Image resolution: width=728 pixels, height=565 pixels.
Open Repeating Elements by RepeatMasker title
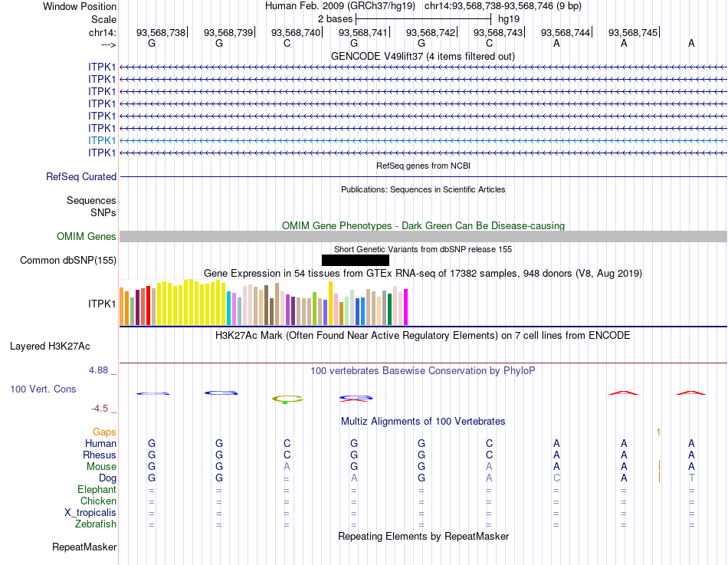[423, 536]
